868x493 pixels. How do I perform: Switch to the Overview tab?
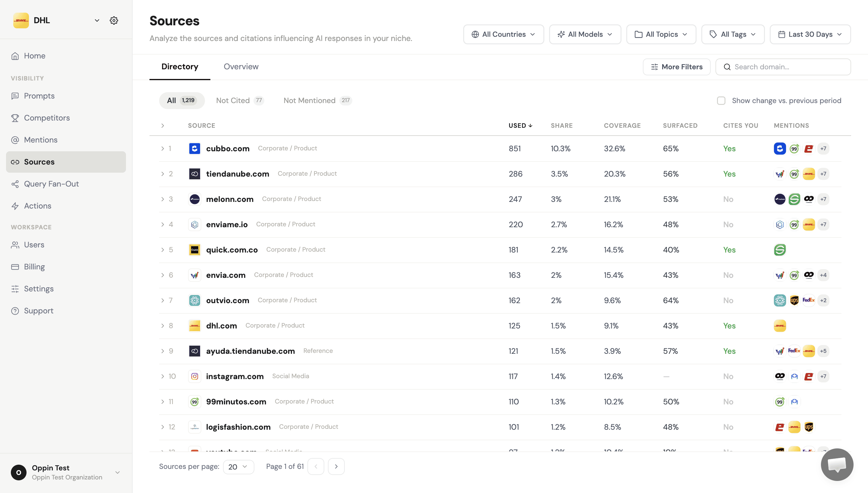click(241, 67)
